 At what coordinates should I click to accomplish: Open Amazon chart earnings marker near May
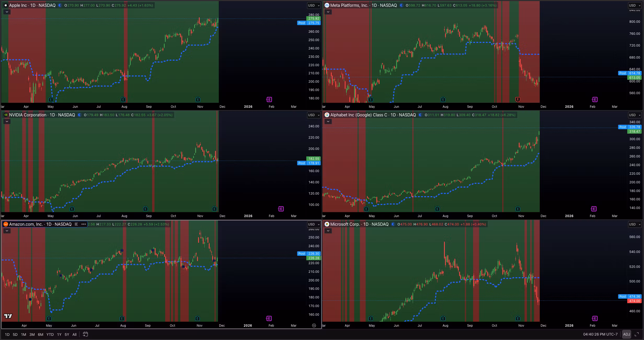pyautogui.click(x=49, y=318)
